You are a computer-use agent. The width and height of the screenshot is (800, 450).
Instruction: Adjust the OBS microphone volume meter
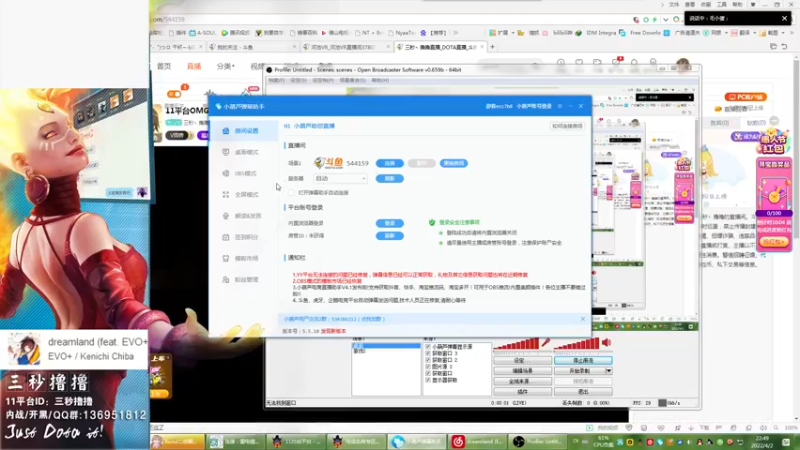coord(516,343)
